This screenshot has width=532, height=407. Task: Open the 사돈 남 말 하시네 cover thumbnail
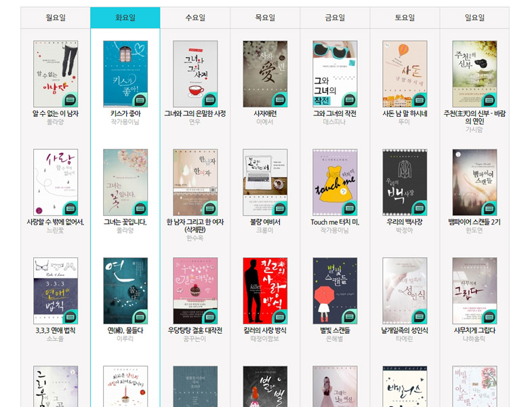405,73
